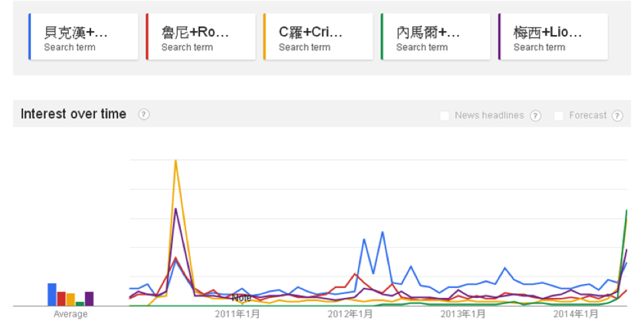Viewport: 644px width, 329px height.
Task: Click help icon beside Interest over time
Action: 143,114
